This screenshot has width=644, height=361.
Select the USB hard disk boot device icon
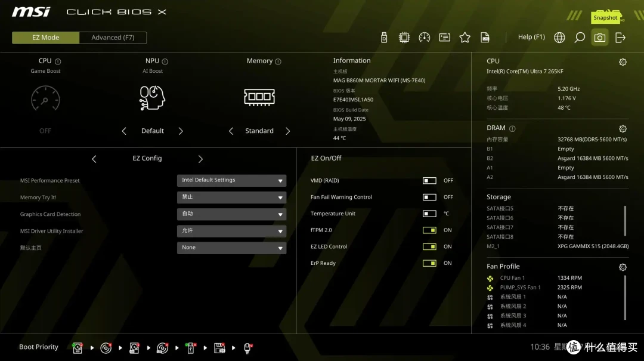tap(134, 348)
